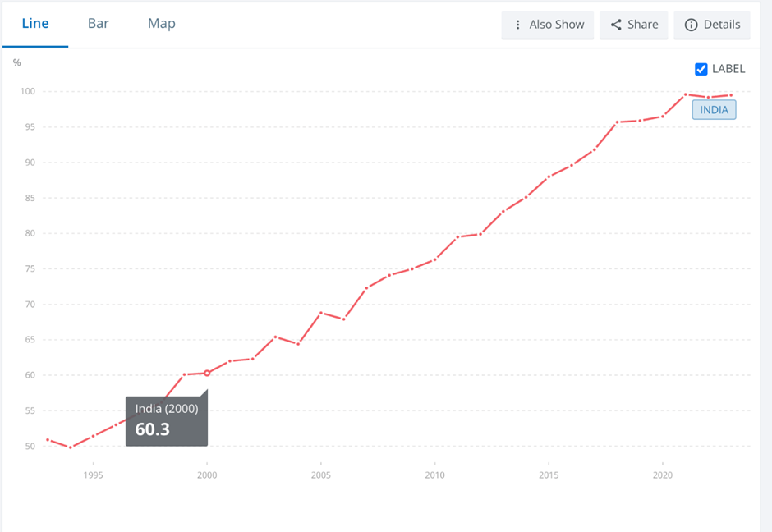Viewport: 772px width, 532px height.
Task: Open the Also Show dropdown
Action: pos(548,25)
